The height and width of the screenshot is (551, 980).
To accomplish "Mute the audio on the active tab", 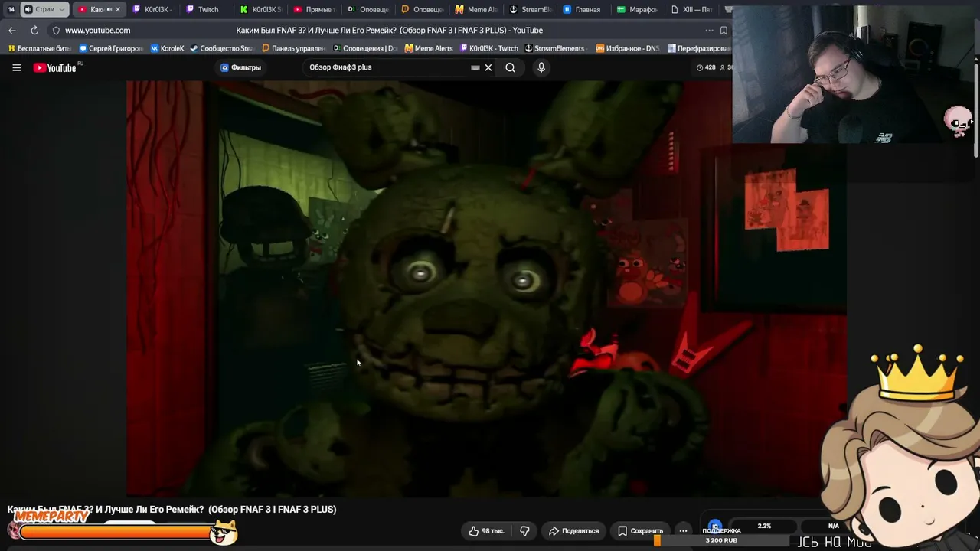I will [108, 9].
